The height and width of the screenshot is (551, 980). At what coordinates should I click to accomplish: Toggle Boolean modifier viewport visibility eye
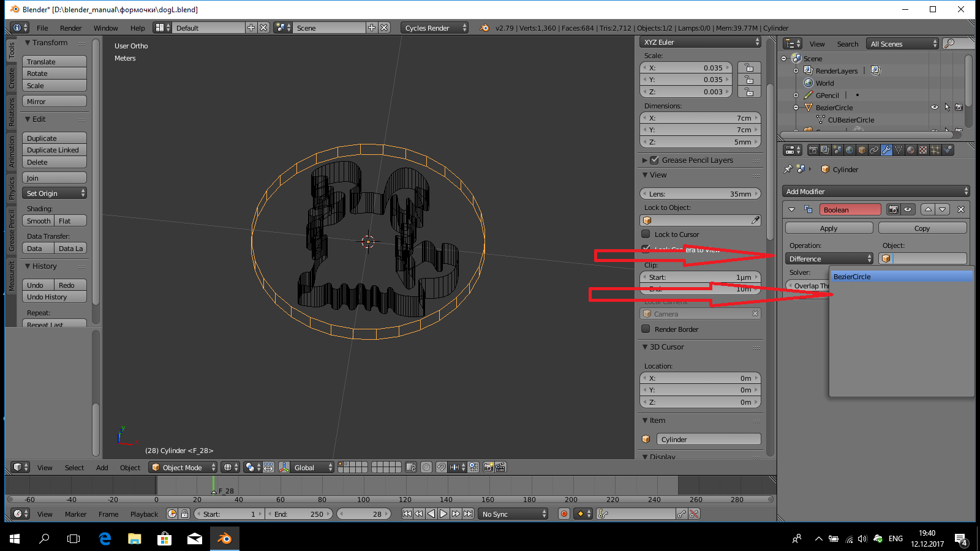point(908,209)
